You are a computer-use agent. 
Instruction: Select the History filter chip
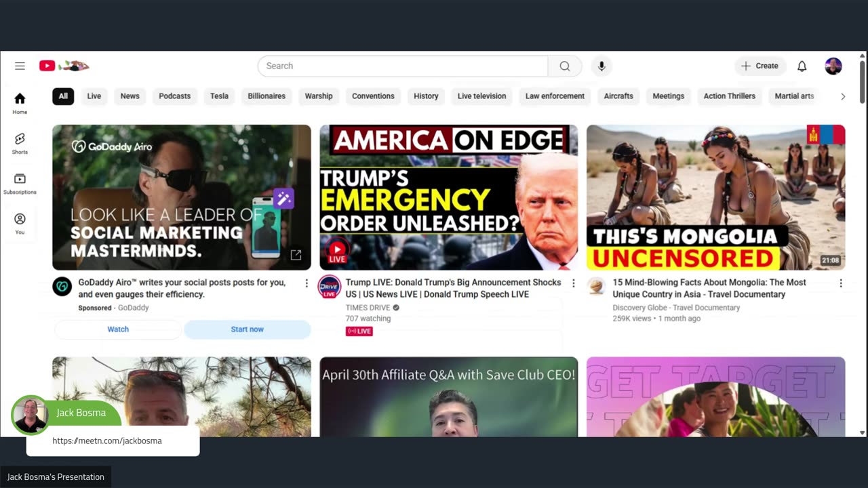tap(426, 96)
